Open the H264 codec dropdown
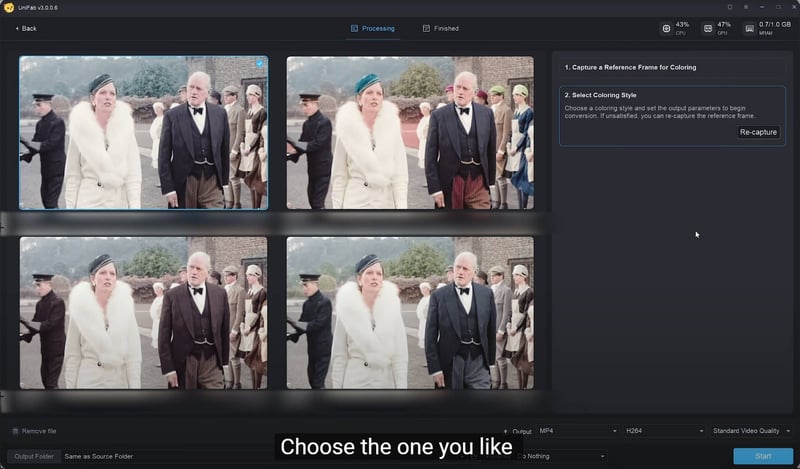Screen dimensions: 800x469 [x=664, y=431]
